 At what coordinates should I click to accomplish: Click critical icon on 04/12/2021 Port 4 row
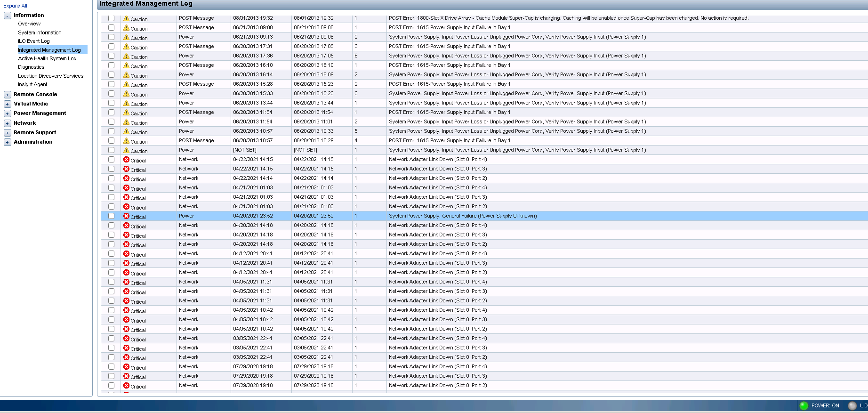click(126, 254)
